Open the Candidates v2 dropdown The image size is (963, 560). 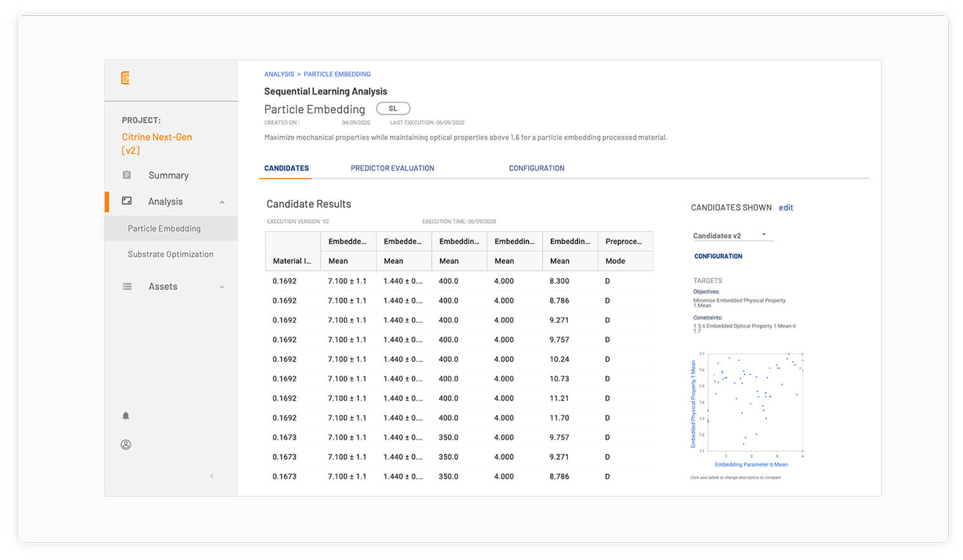point(732,235)
